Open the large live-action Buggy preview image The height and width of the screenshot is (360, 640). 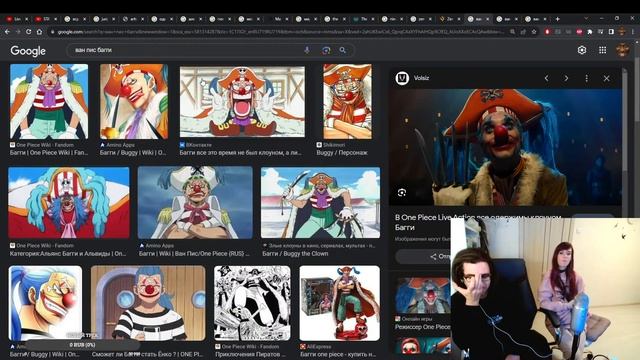click(x=505, y=147)
